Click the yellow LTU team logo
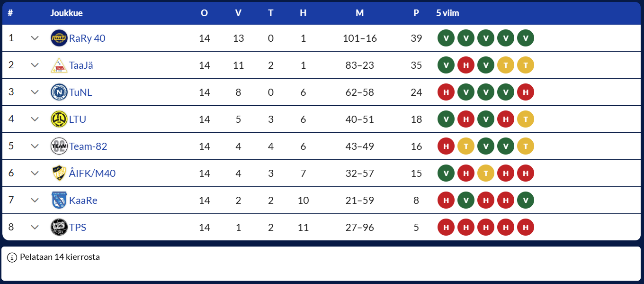 click(x=59, y=119)
